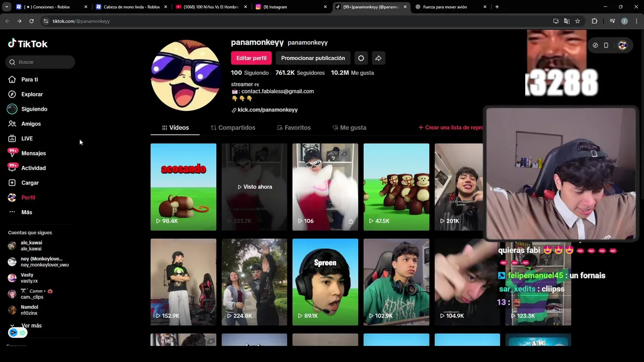Viewport: 644px width, 362px height.
Task: Open the panamonkeyy profile picture
Action: tap(186, 75)
